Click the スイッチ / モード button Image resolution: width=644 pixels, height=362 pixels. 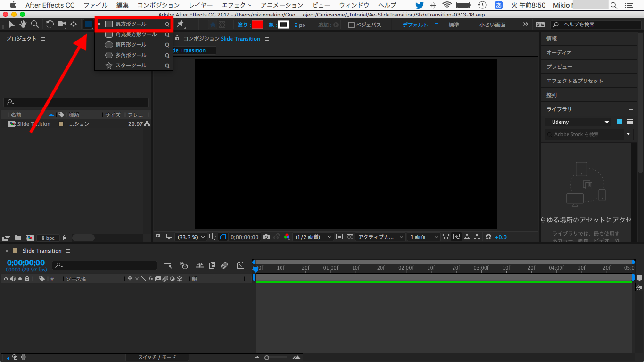pyautogui.click(x=157, y=357)
